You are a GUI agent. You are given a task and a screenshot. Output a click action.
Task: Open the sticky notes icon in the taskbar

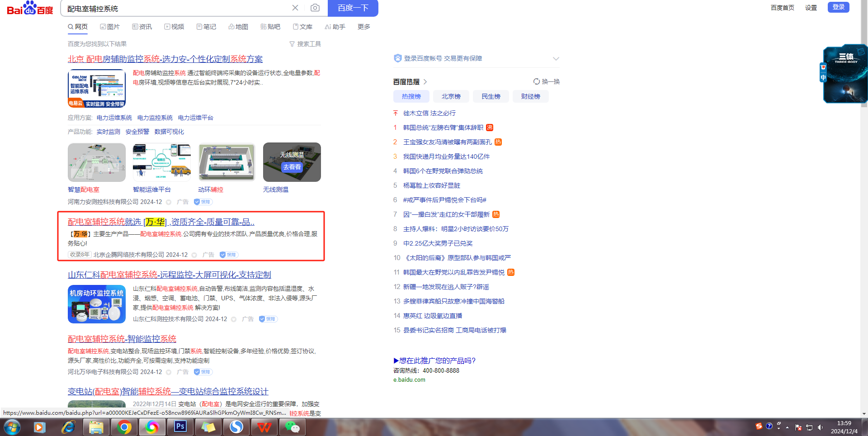208,427
